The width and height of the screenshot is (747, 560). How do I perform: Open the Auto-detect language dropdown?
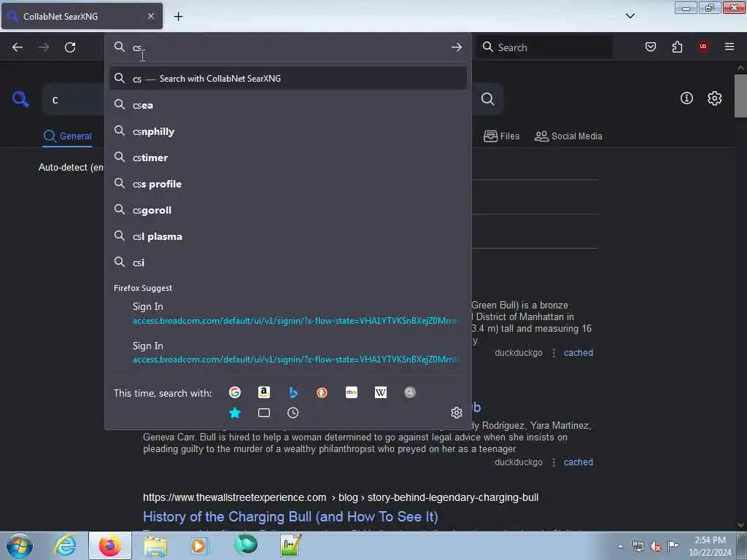tap(71, 167)
